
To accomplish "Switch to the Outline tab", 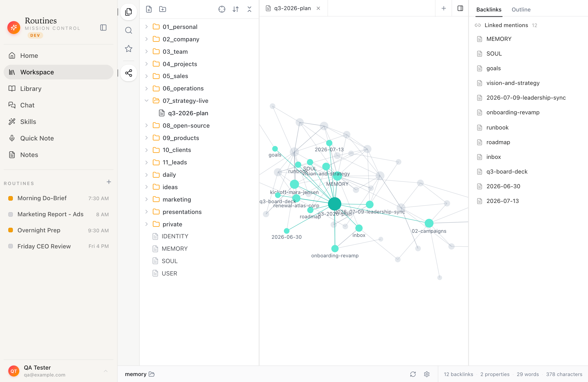I will coord(521,9).
